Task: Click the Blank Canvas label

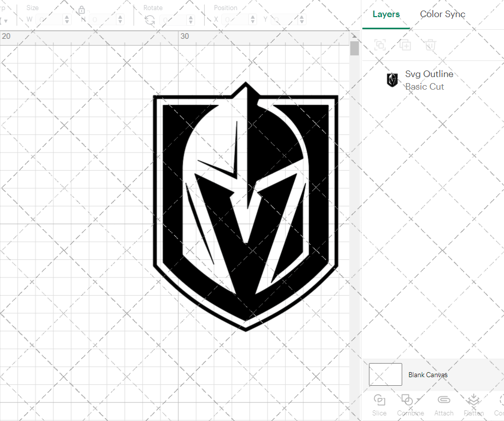Action: click(x=428, y=375)
